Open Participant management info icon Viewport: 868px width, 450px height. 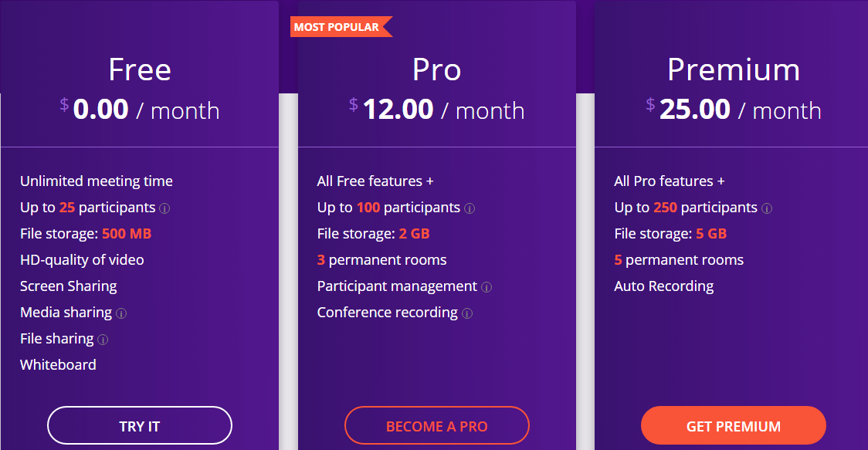487,287
